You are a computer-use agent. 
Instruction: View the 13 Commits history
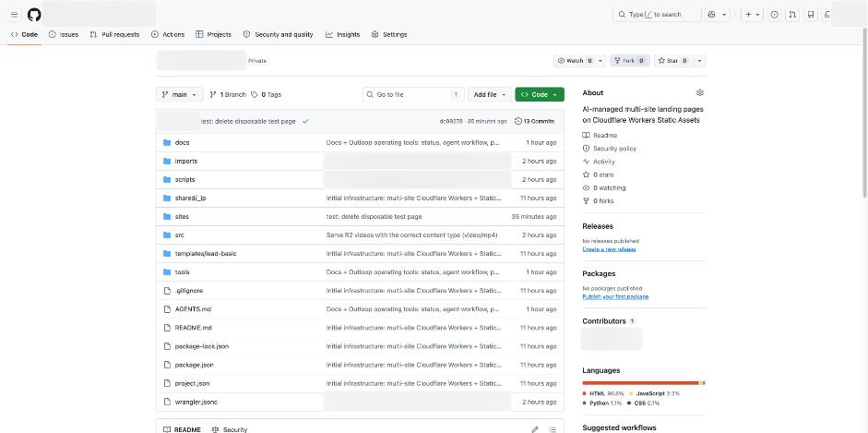point(534,121)
